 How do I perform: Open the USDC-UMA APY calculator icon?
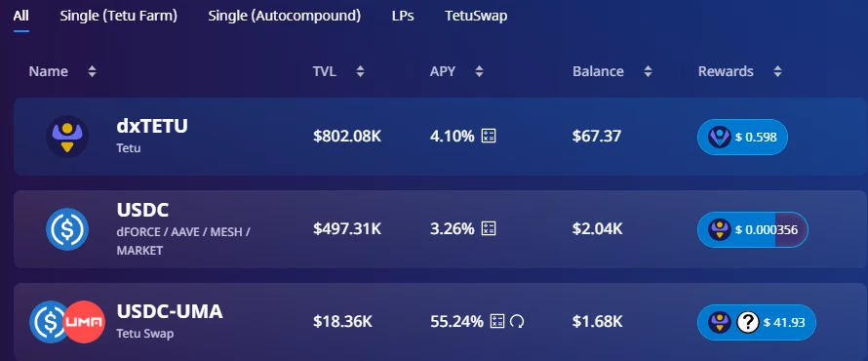497,321
